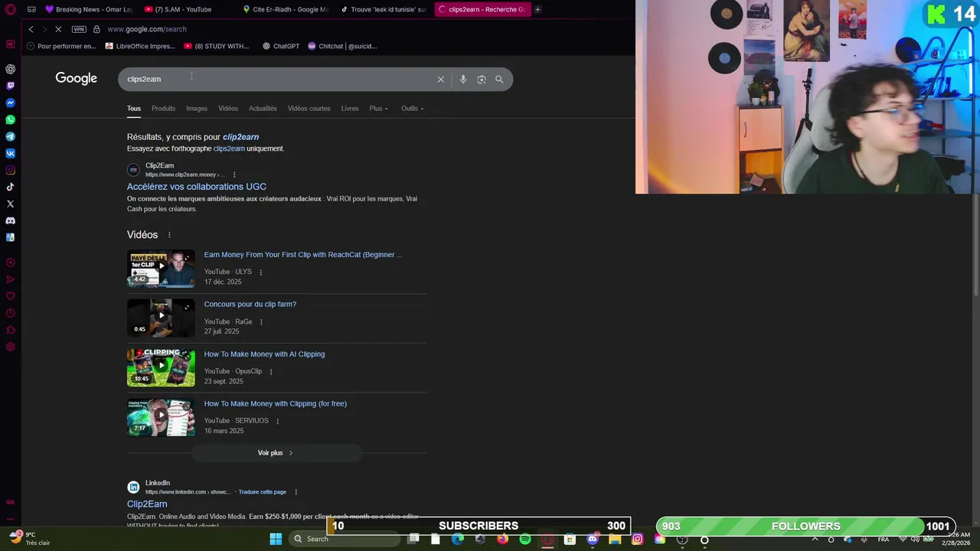Open a new browser tab
The width and height of the screenshot is (980, 551).
537,9
